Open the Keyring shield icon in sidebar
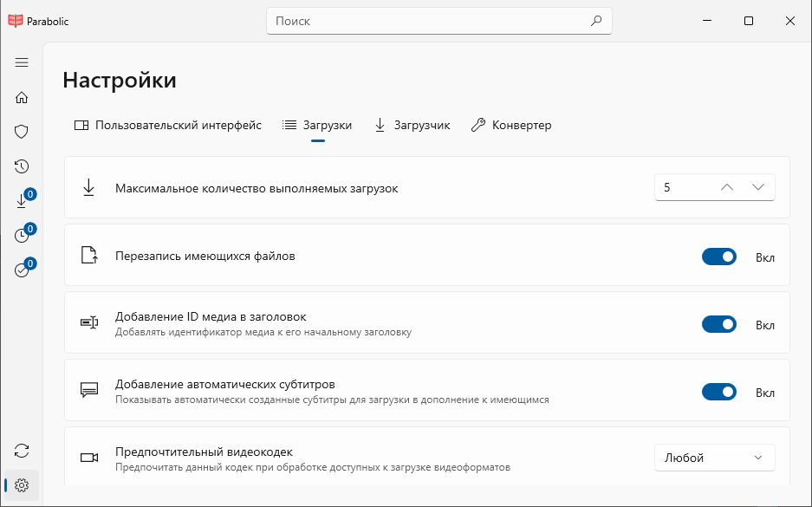Image resolution: width=812 pixels, height=507 pixels. click(22, 132)
